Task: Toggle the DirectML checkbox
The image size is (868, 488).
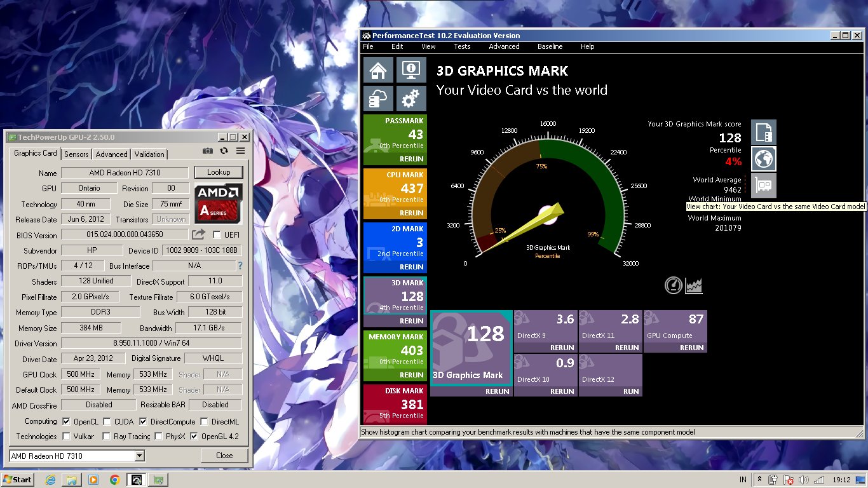Action: (x=204, y=421)
